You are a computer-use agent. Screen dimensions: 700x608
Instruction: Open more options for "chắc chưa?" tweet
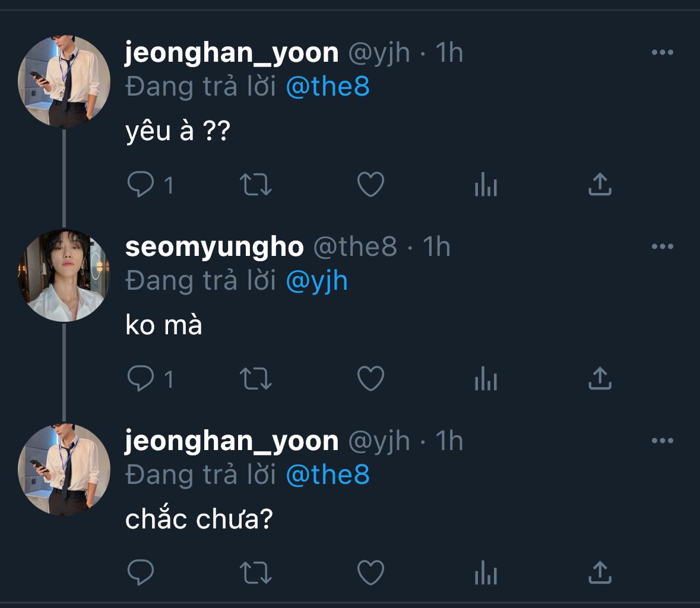tap(662, 441)
